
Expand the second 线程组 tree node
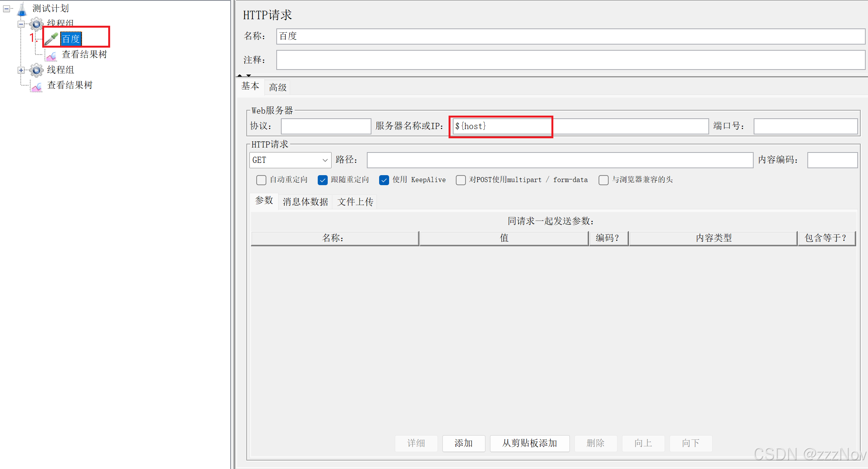click(21, 70)
